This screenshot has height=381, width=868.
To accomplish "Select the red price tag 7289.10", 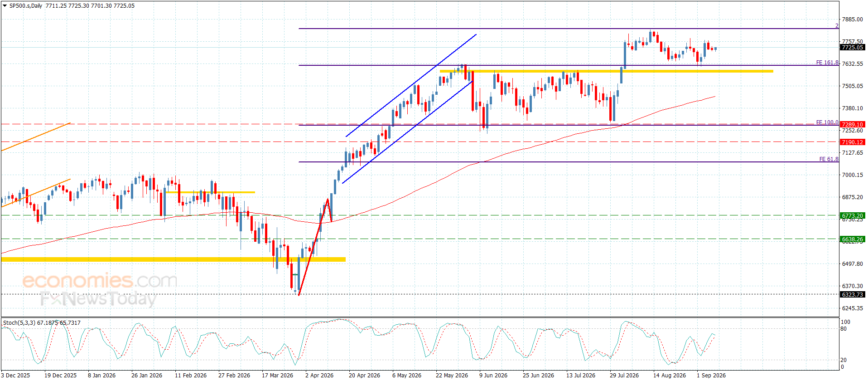I will click(x=852, y=124).
